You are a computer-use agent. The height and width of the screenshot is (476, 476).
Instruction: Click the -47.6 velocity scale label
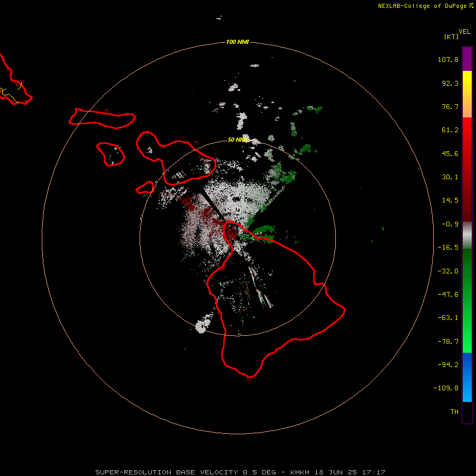[x=448, y=295]
